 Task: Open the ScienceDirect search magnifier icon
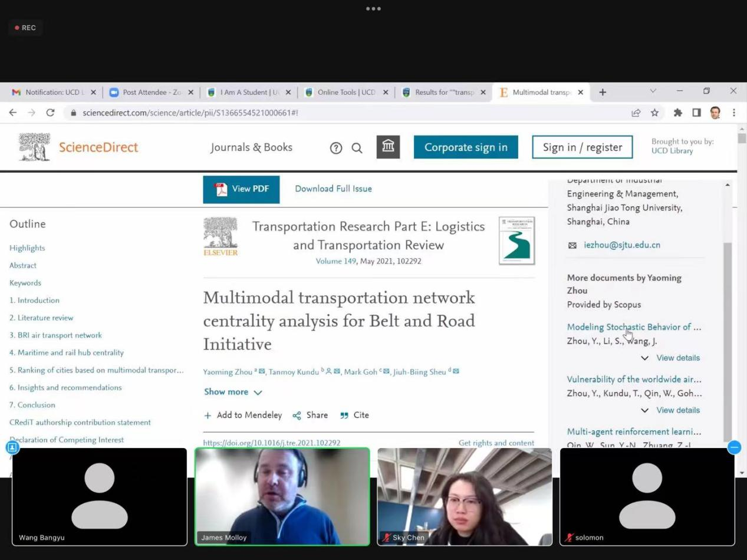tap(357, 148)
